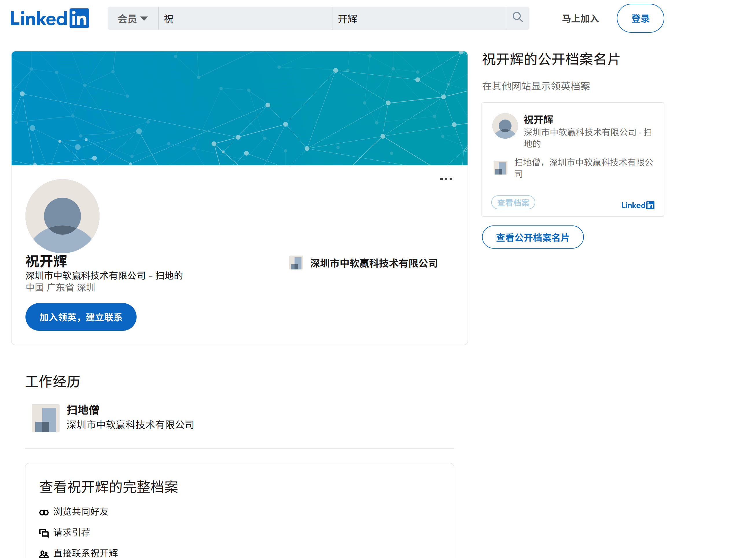The width and height of the screenshot is (756, 558).
Task: Open the 会员 search category dropdown
Action: point(132,18)
